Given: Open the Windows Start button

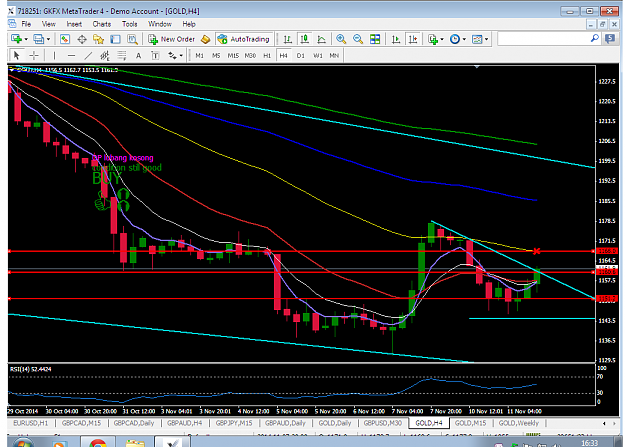Looking at the screenshot, I should pos(23,443).
